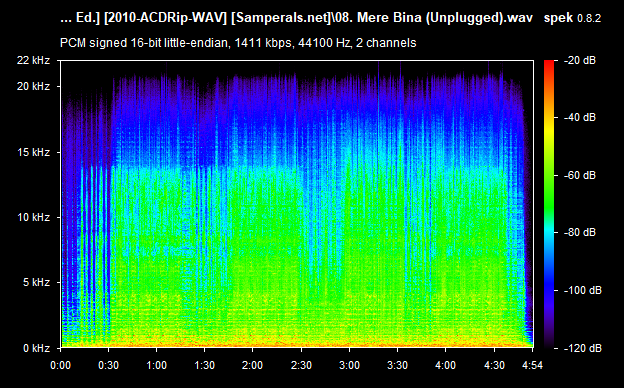This screenshot has width=624, height=388.
Task: Click the '-60 dB' color scale label
Action: (x=580, y=175)
